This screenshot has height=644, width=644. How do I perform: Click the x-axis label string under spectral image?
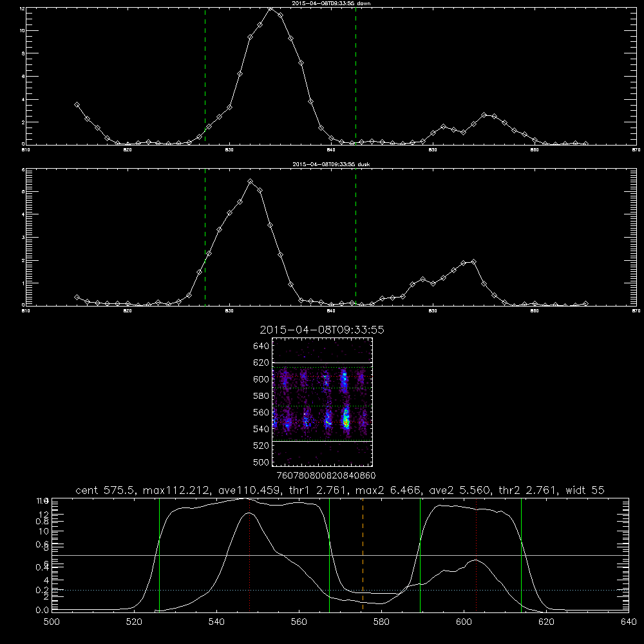tap(326, 476)
